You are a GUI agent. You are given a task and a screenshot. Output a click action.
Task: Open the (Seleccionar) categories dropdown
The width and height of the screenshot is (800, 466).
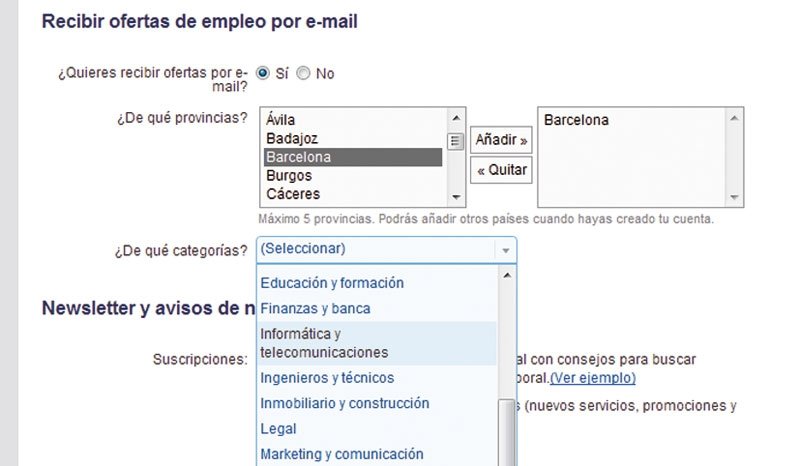tap(386, 250)
